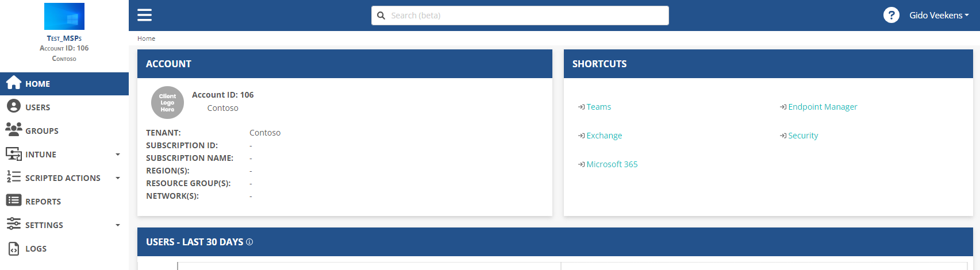Image resolution: width=980 pixels, height=270 pixels.
Task: Go to the Security shortcut link
Action: tap(802, 136)
